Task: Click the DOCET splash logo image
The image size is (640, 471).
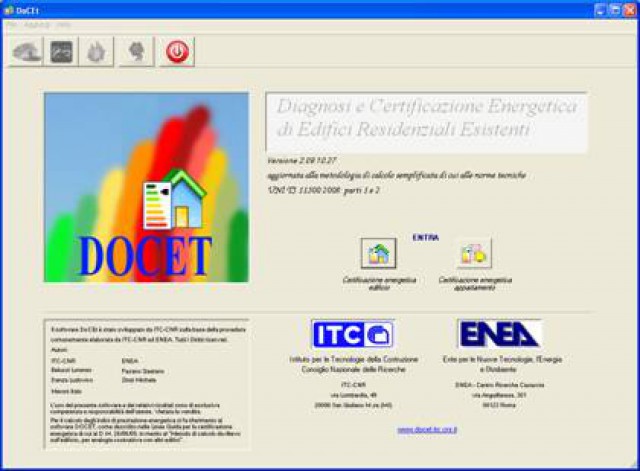Action: click(147, 187)
